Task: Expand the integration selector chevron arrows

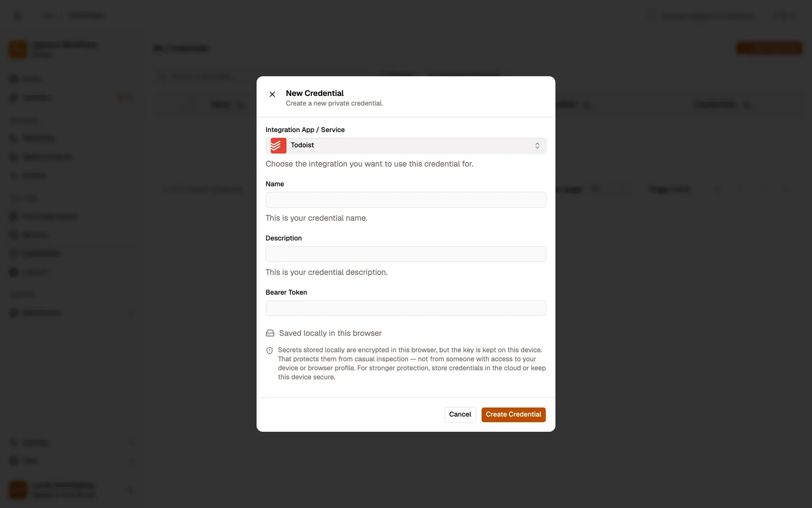Action: tap(537, 145)
